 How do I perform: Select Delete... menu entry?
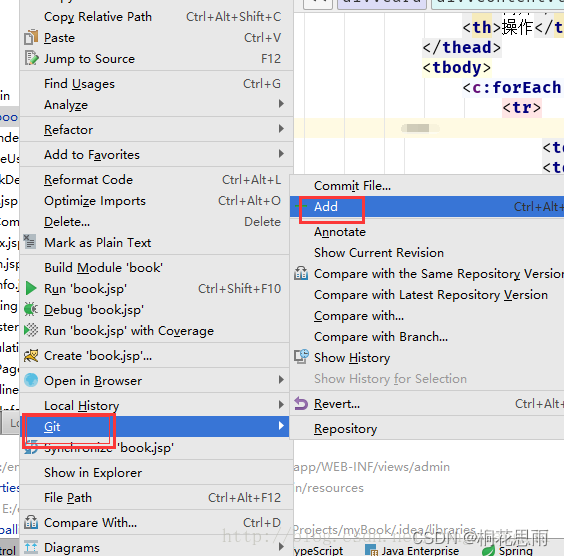click(156, 222)
